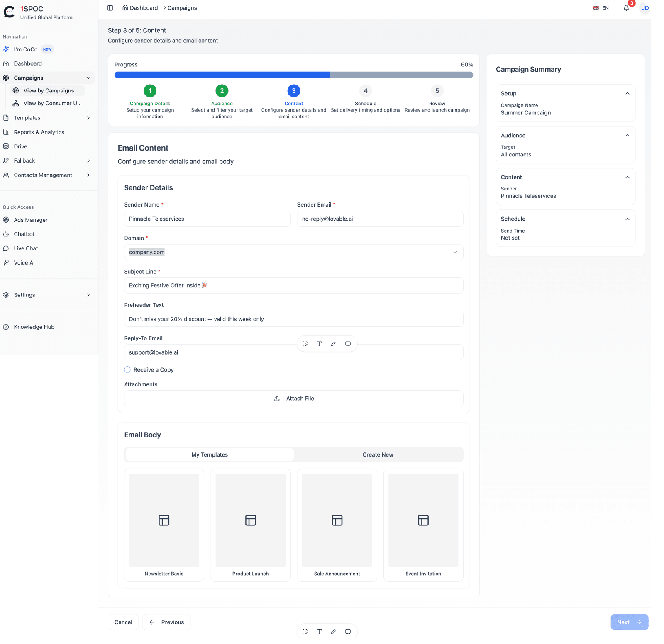This screenshot has height=644, width=664.
Task: Open Campaigns breadcrumb link
Action: 182,8
